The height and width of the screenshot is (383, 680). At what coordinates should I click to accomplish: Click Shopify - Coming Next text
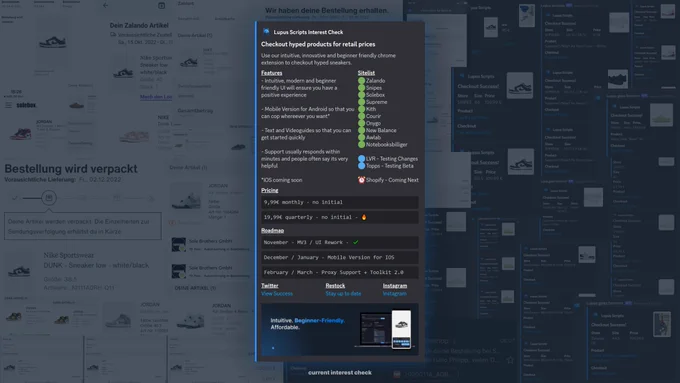392,180
